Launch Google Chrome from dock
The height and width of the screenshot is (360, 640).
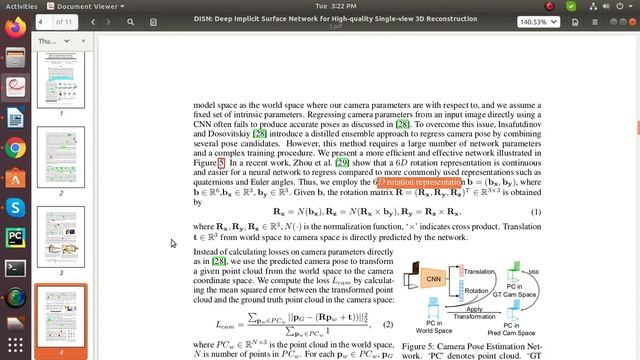point(16,148)
